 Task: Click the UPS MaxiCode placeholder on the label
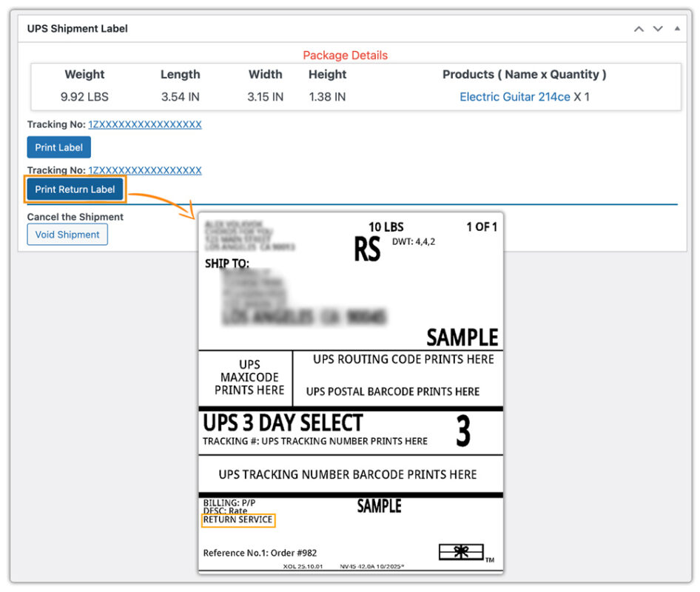[x=246, y=377]
